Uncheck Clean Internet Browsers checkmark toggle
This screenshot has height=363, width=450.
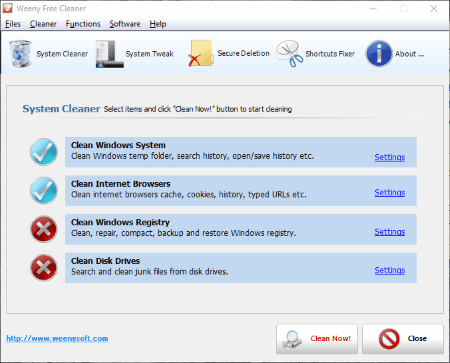coord(44,191)
